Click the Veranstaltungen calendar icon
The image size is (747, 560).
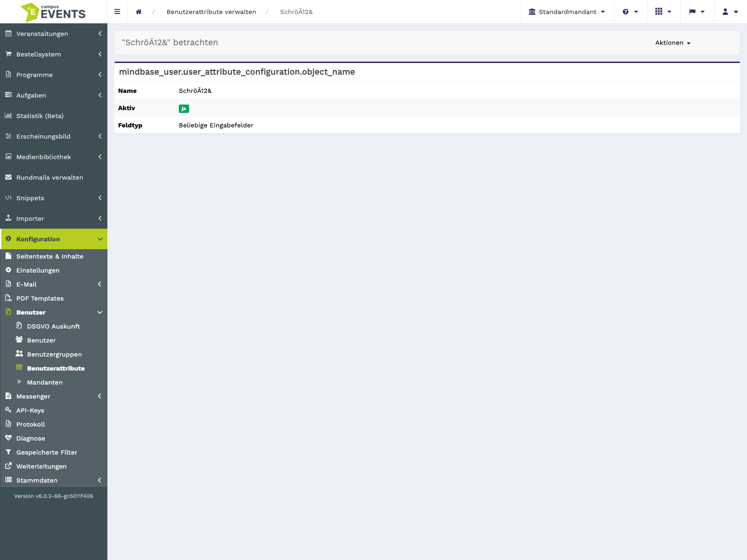[x=8, y=33]
